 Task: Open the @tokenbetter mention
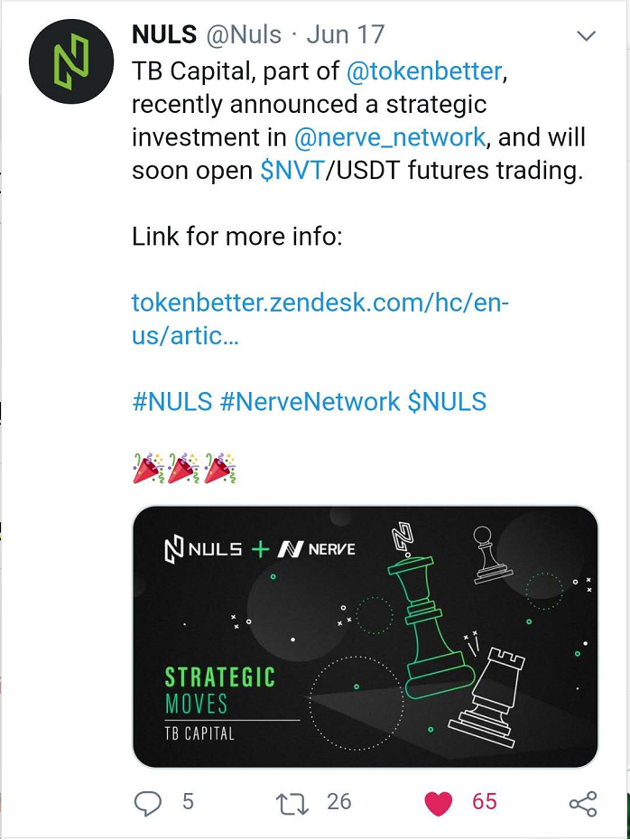(x=424, y=70)
